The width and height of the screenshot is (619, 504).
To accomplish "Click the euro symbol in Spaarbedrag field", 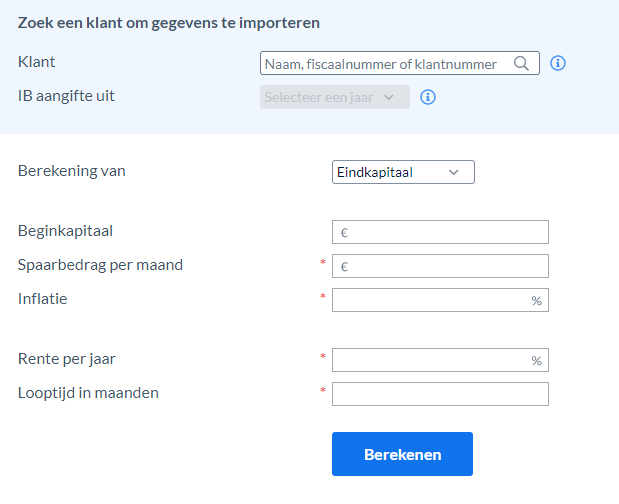I will (x=344, y=267).
